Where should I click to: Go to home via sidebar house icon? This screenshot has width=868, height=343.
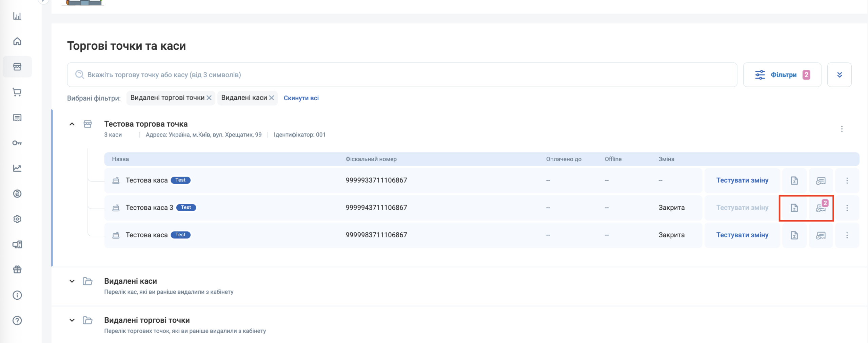pyautogui.click(x=17, y=41)
